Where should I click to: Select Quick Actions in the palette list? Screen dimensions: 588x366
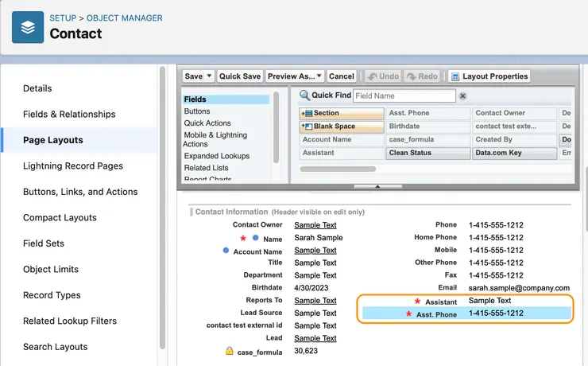coord(207,123)
